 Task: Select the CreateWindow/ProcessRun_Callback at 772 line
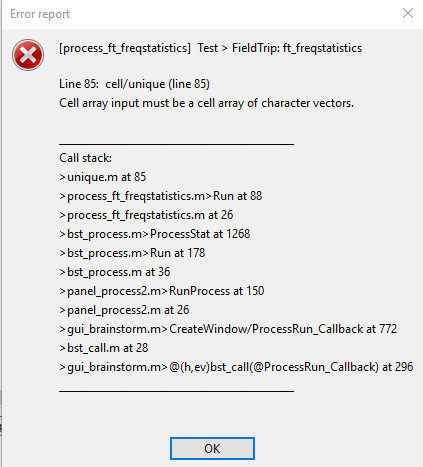pyautogui.click(x=228, y=329)
